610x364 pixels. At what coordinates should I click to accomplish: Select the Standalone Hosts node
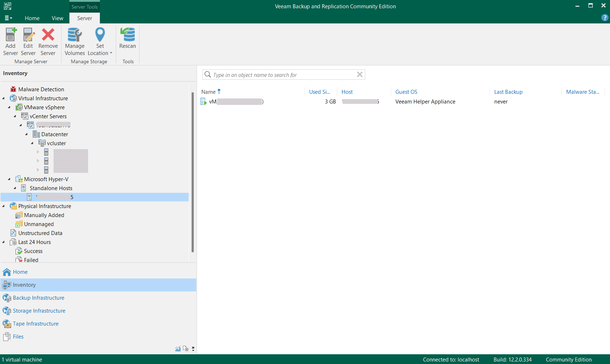[51, 188]
